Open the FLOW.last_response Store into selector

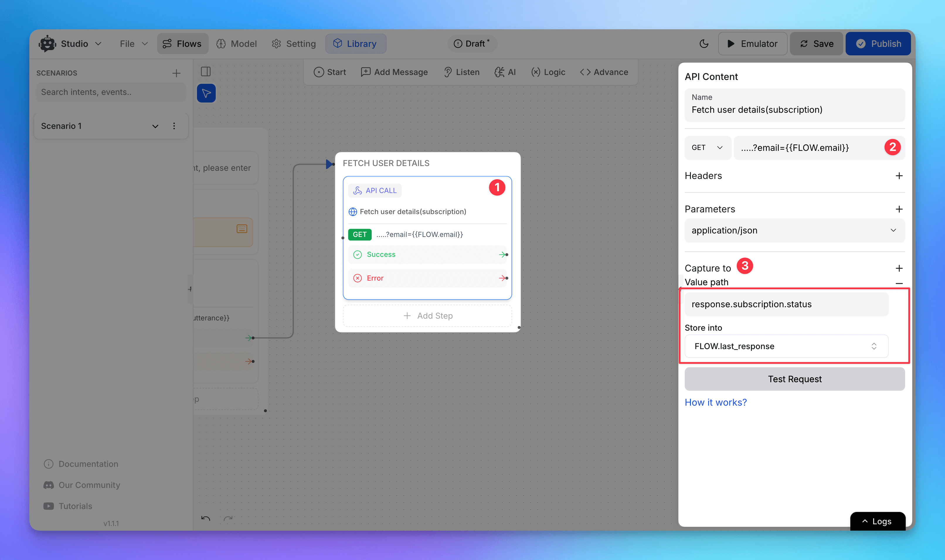(x=786, y=346)
